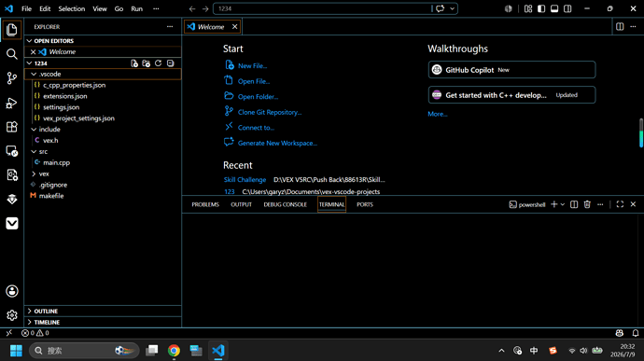Click the Open Folder... link
The image size is (644, 361).
point(258,96)
